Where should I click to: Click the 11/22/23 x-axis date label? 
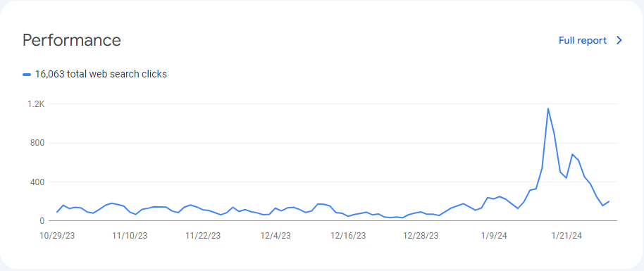[203, 236]
